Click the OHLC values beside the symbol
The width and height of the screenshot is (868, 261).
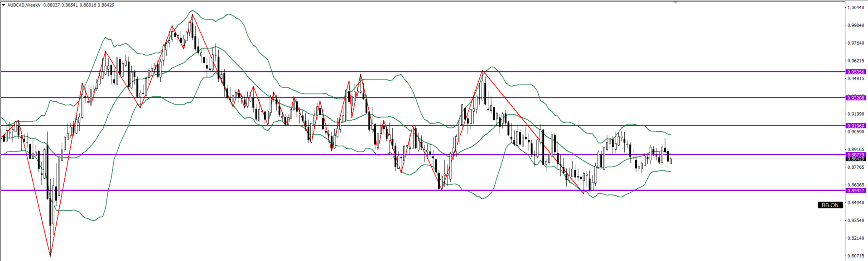79,5
